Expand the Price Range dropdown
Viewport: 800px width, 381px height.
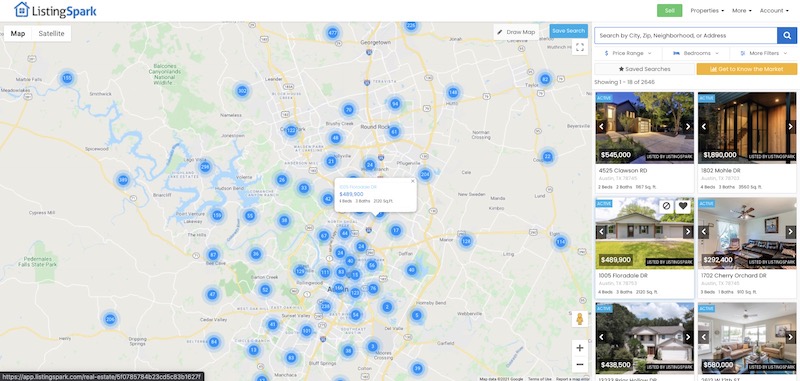click(628, 53)
